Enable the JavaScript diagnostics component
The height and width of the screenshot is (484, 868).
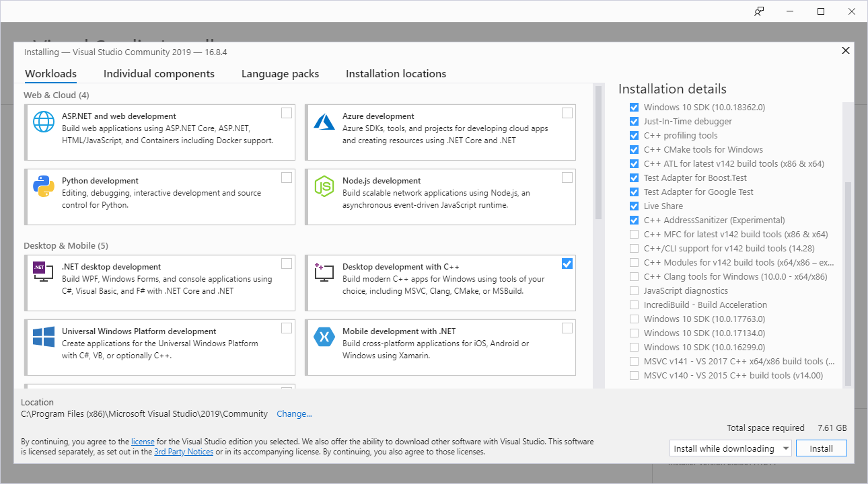click(634, 291)
